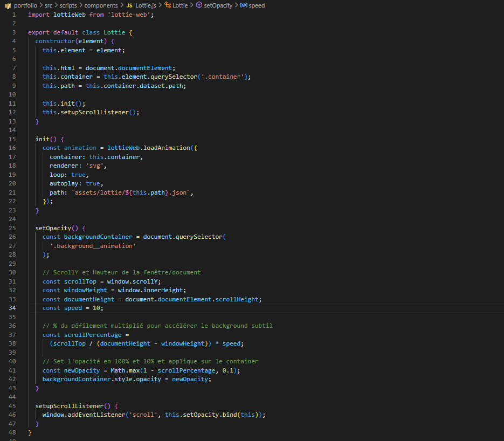Click the 'svg' string value on line 18
Image resolution: width=504 pixels, height=441 pixels.
click(x=96, y=165)
